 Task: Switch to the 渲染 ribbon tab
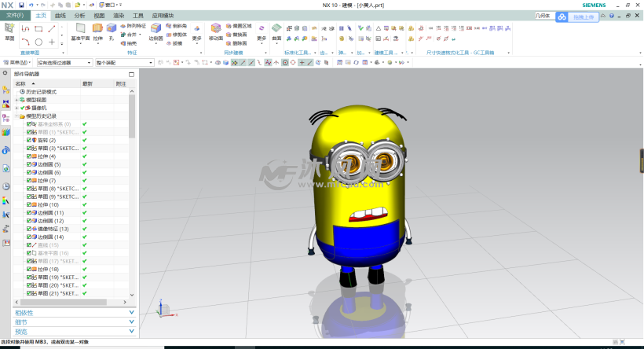point(119,16)
